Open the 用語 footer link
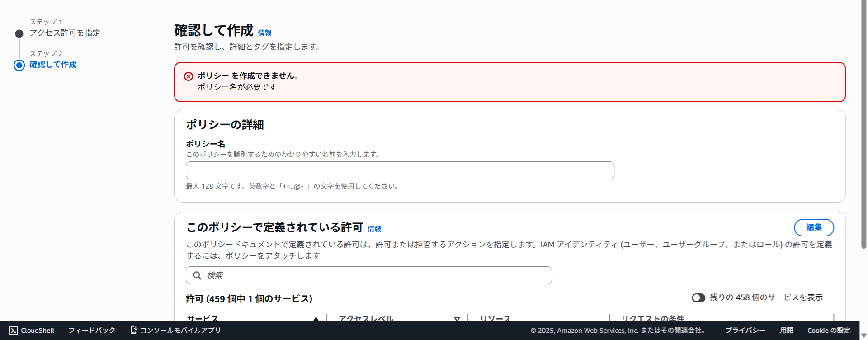Viewport: 868px width, 340px height. pos(786,331)
